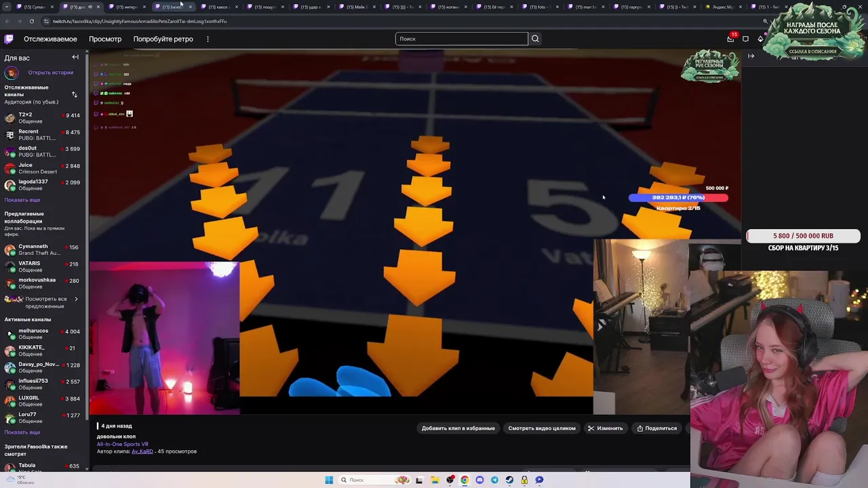The width and height of the screenshot is (868, 488).
Task: Open the All-In-One Sports VR link
Action: coord(122,444)
